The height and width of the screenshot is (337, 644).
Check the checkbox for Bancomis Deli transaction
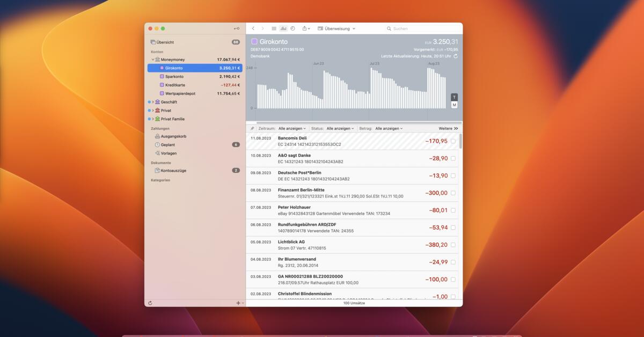[453, 141]
